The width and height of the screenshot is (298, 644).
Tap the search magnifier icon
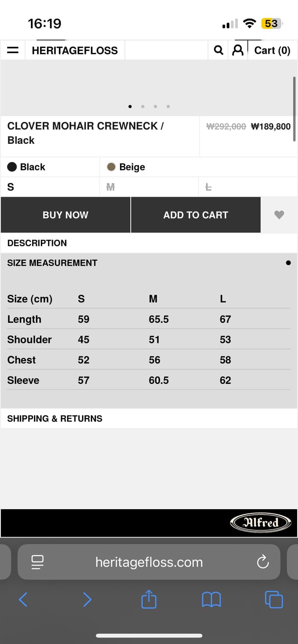(x=218, y=50)
